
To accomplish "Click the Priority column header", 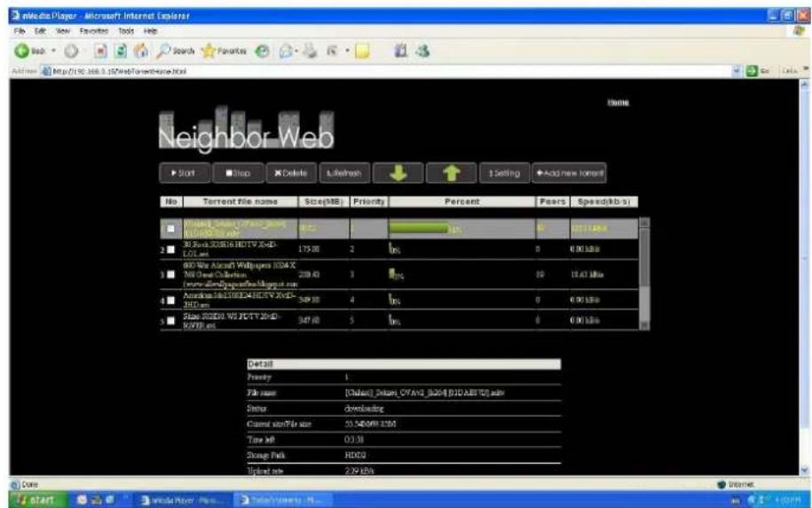I will click(x=368, y=202).
